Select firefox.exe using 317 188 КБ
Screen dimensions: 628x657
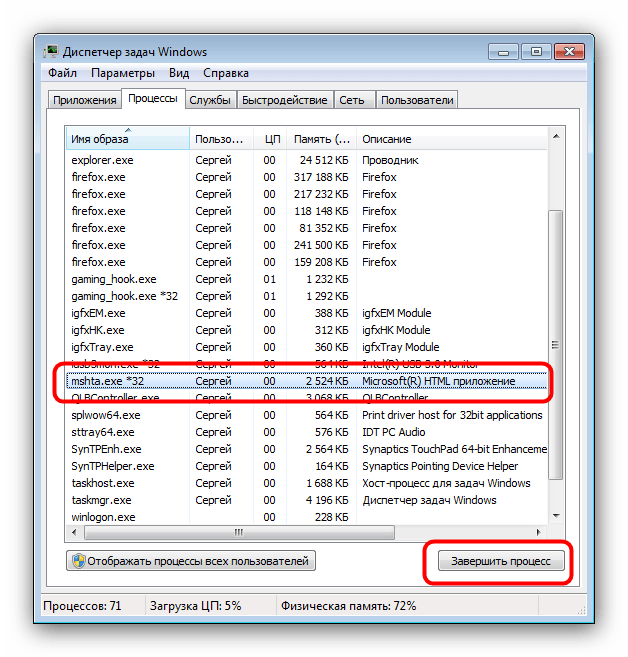coord(306,177)
